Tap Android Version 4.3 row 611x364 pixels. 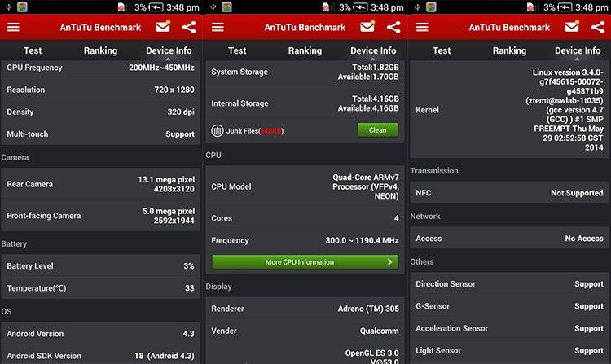point(100,334)
